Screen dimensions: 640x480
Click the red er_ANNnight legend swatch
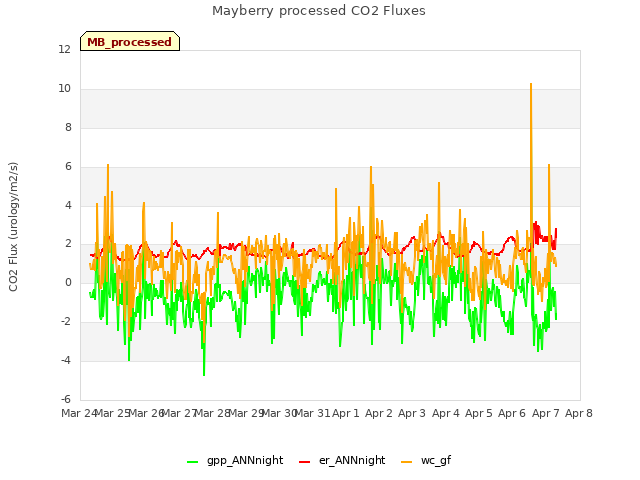(x=304, y=462)
